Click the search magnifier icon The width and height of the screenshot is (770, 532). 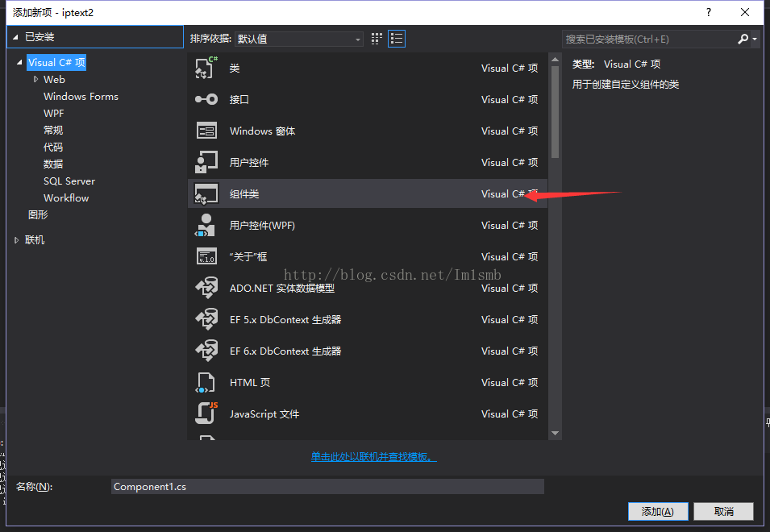pos(743,39)
